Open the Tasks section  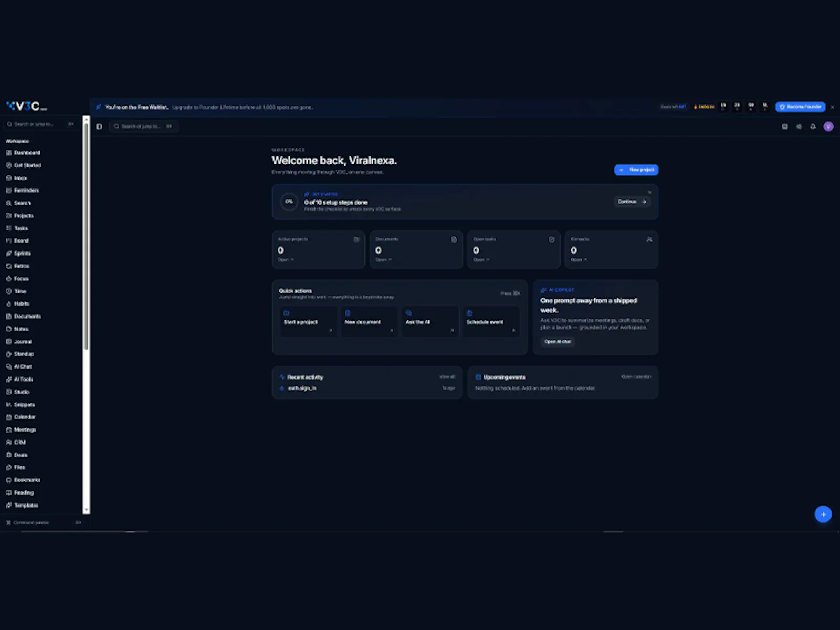click(x=17, y=228)
